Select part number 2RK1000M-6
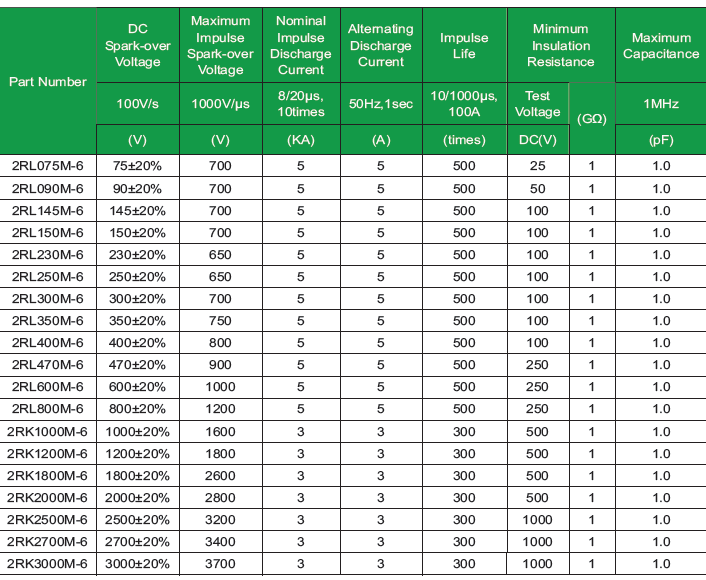Screen dimensions: 706x580 [47, 432]
